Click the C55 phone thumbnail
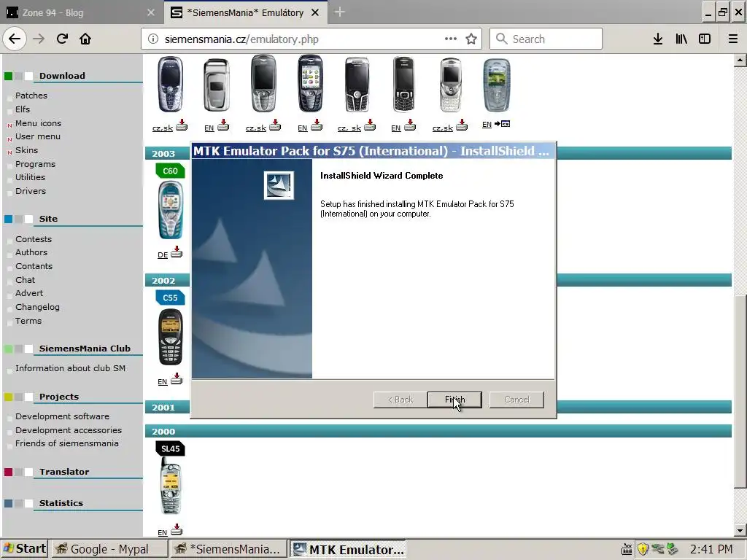The image size is (747, 560). 171,337
